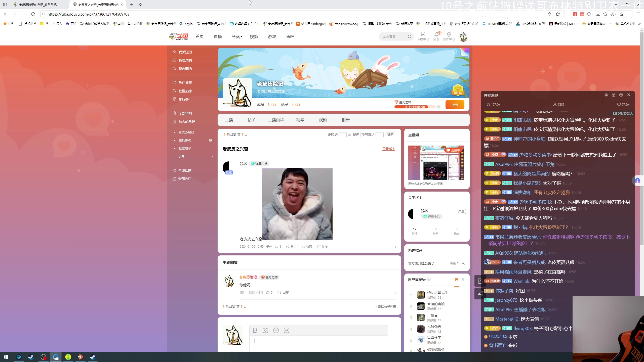Open the emoji picker in reply editor
This screenshot has height=362, width=644.
[x=276, y=330]
